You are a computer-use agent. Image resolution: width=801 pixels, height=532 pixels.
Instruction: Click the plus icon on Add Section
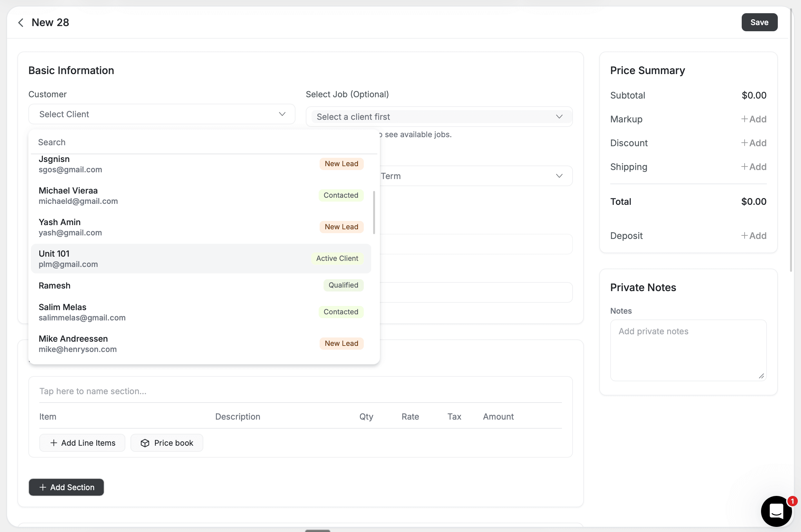(43, 487)
